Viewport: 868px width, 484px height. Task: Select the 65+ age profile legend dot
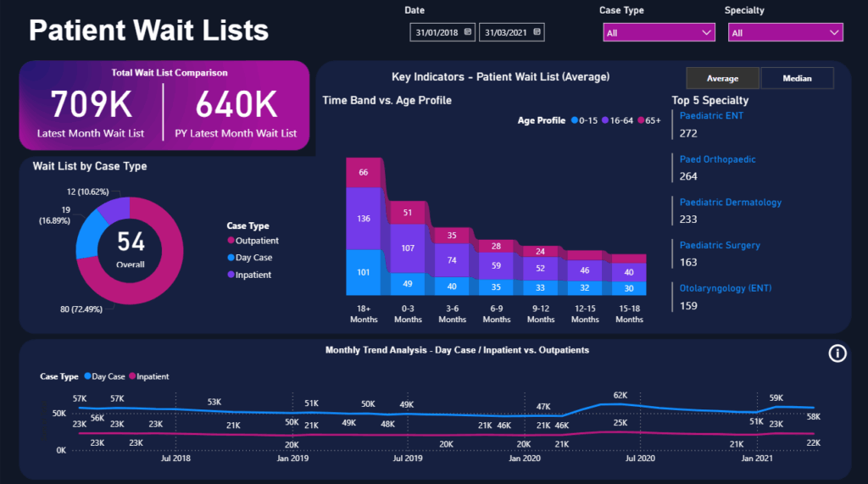click(642, 120)
